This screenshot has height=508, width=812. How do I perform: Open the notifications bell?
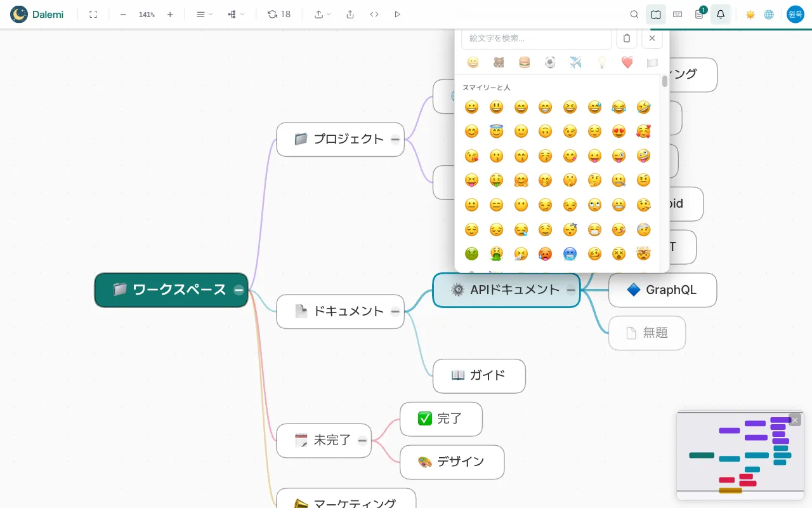[721, 14]
